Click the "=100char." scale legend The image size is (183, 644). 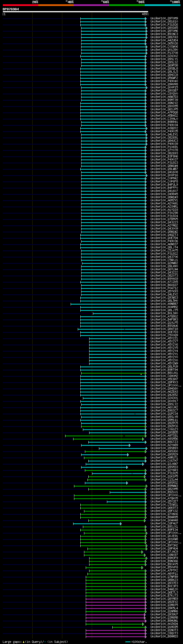pos(136,642)
